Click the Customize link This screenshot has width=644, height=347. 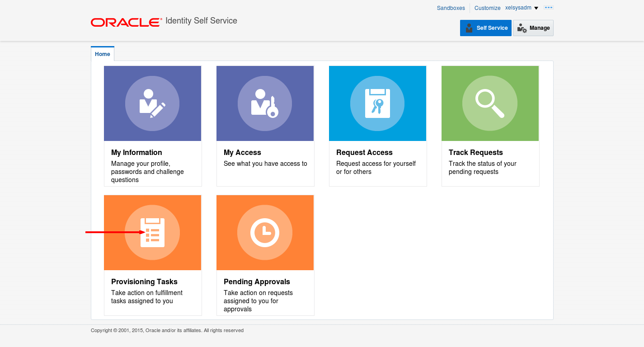[x=487, y=8]
